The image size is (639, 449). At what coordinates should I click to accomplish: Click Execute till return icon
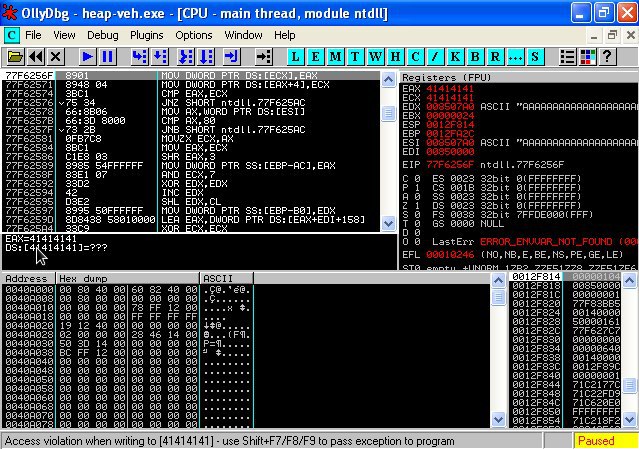click(231, 57)
